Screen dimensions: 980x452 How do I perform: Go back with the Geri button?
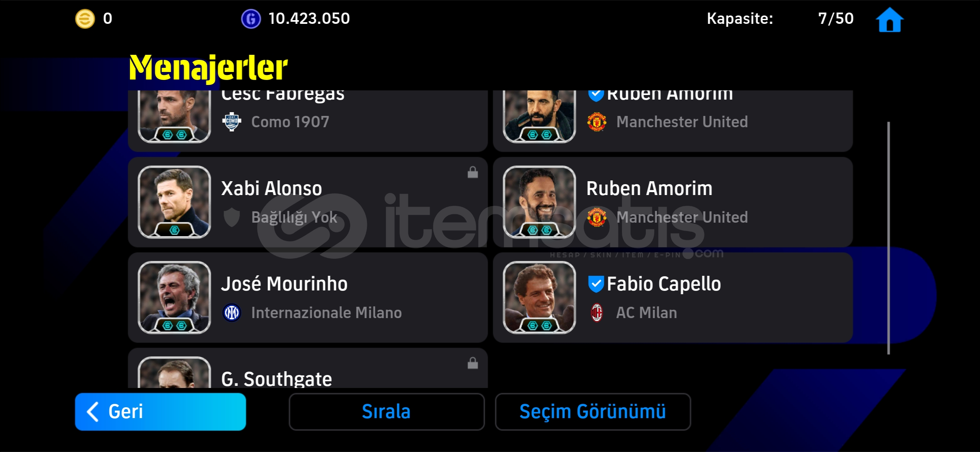(x=160, y=411)
